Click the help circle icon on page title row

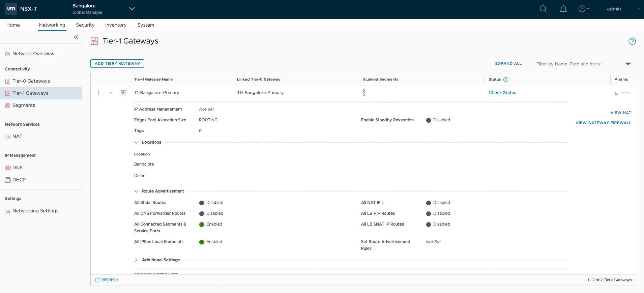632,41
